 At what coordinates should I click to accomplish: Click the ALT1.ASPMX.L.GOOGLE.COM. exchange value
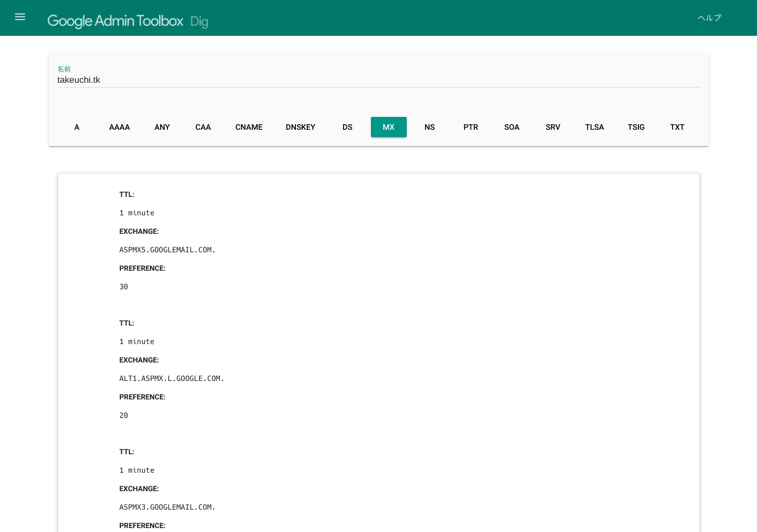pyautogui.click(x=172, y=379)
